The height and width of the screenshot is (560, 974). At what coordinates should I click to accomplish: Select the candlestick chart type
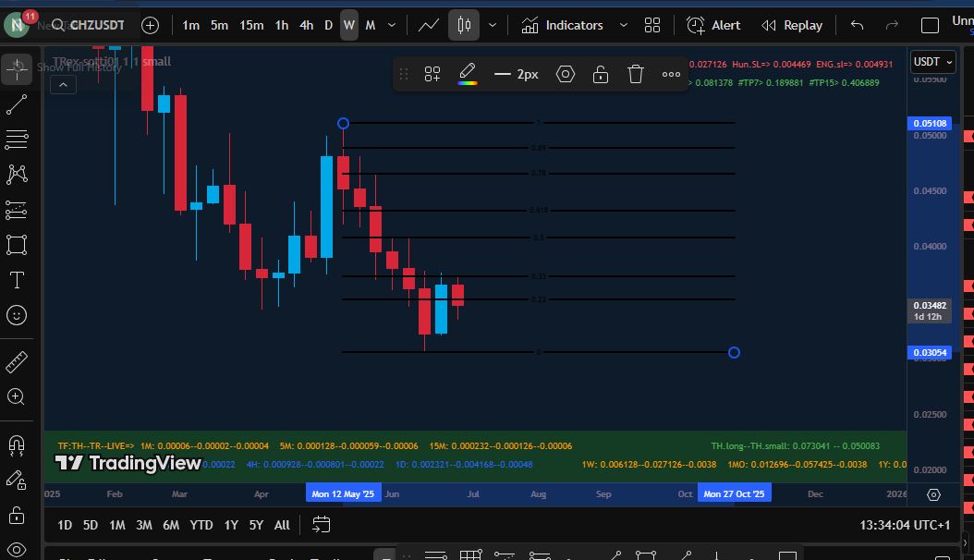pos(464,26)
